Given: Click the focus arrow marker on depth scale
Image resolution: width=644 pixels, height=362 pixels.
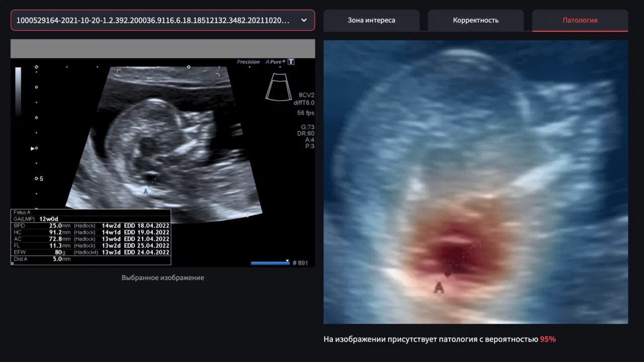Looking at the screenshot, I should [x=34, y=148].
